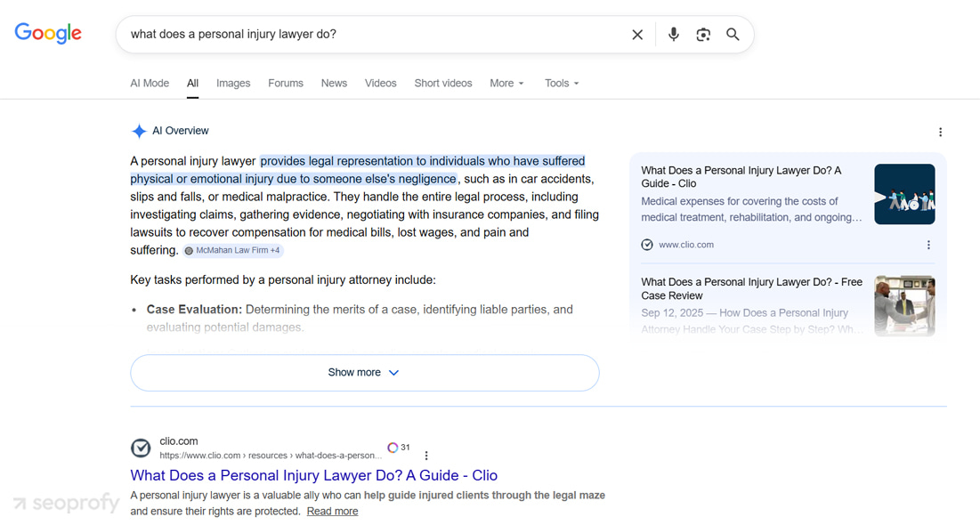Open the Clio source card thumbnail image

(904, 194)
